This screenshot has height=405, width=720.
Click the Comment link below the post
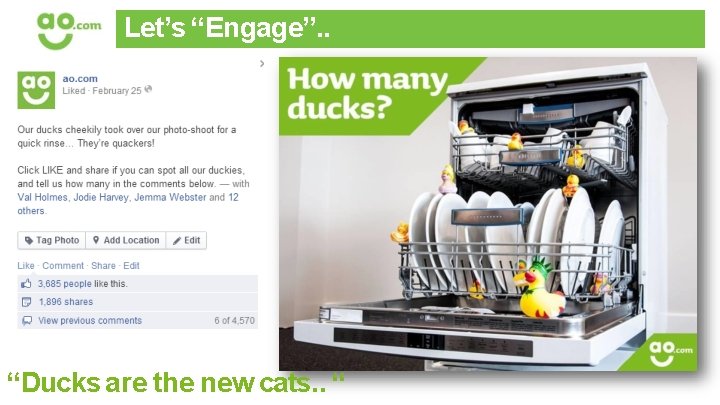click(x=63, y=265)
